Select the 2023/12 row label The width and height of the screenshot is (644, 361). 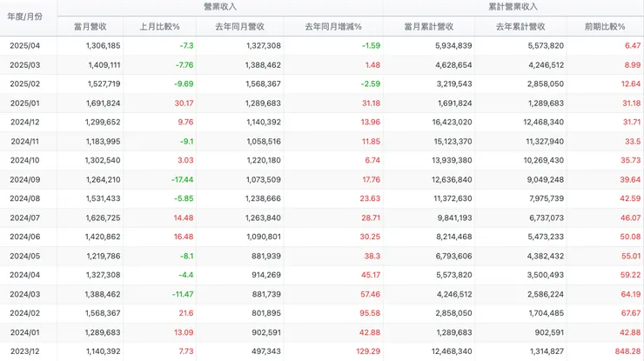pyautogui.click(x=25, y=351)
